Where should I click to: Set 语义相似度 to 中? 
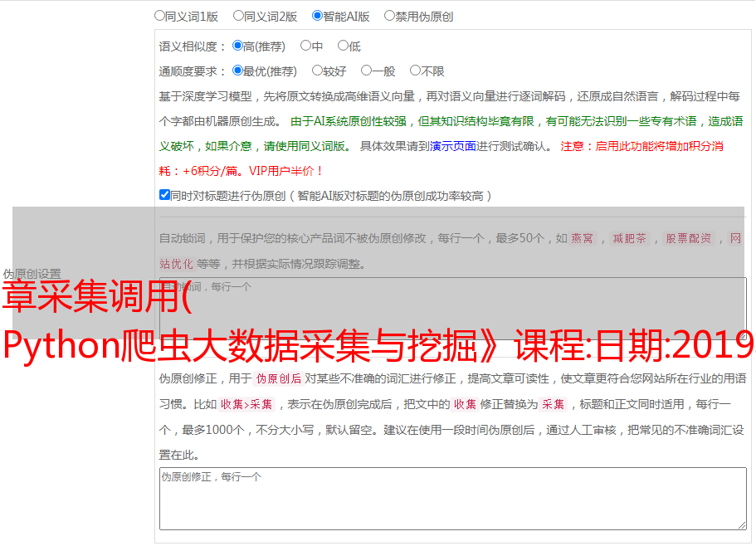[305, 46]
